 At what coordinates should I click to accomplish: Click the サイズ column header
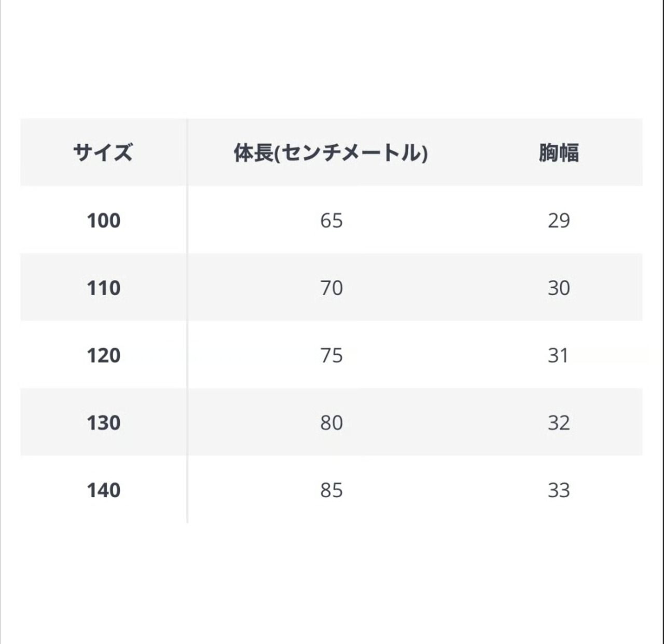[103, 153]
